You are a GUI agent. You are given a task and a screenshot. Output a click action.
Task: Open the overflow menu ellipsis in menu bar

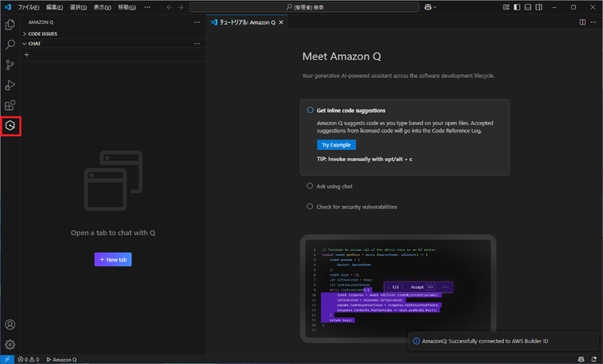coord(147,7)
